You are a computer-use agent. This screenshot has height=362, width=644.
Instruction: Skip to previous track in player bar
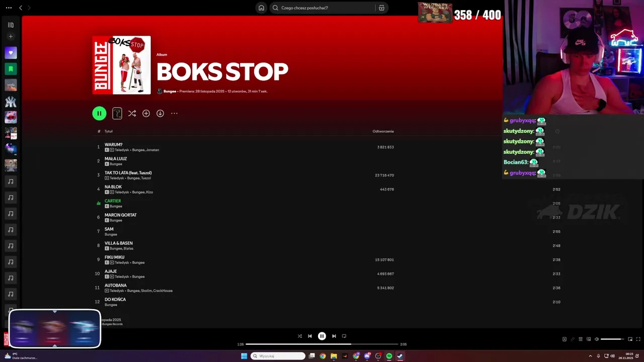[310, 336]
